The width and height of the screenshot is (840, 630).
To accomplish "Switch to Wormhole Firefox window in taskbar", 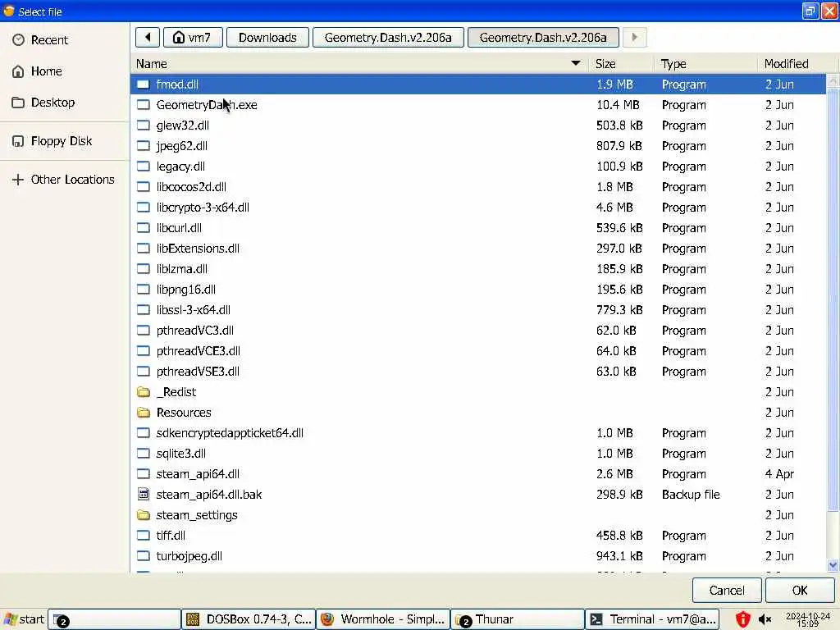I will (383, 619).
